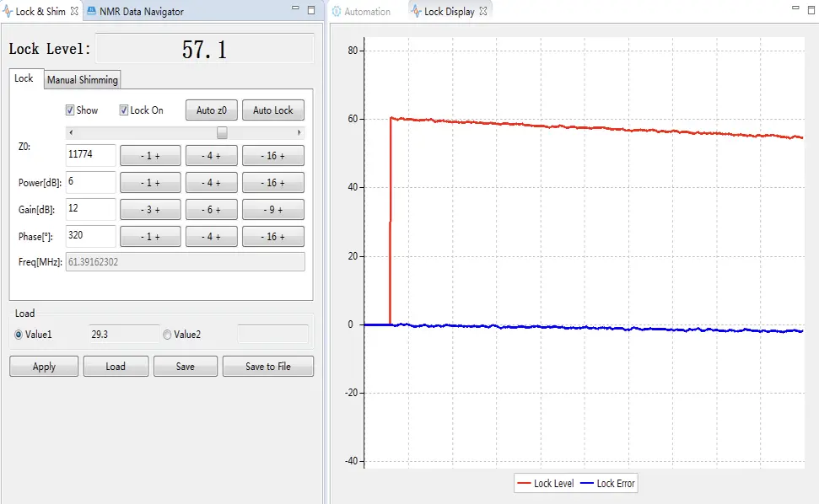Close the Lock Display tab
The width and height of the screenshot is (819, 504).
coord(483,12)
